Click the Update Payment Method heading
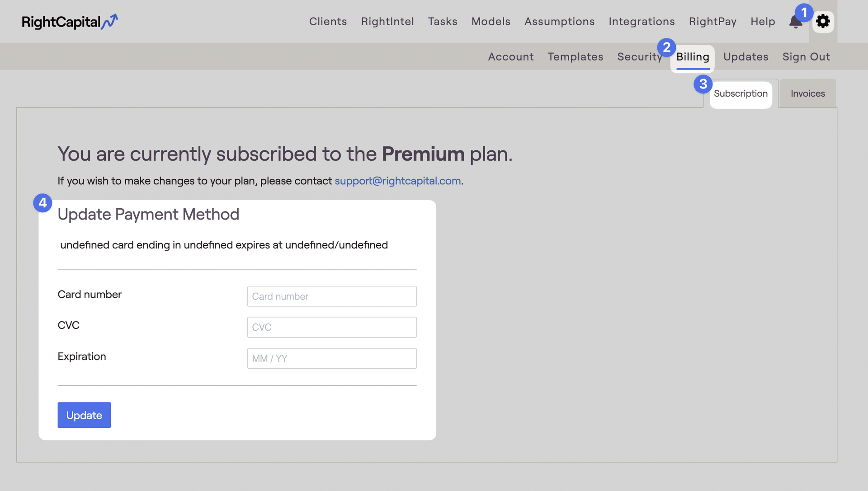Screen dimensions: 868x491 [x=148, y=214]
